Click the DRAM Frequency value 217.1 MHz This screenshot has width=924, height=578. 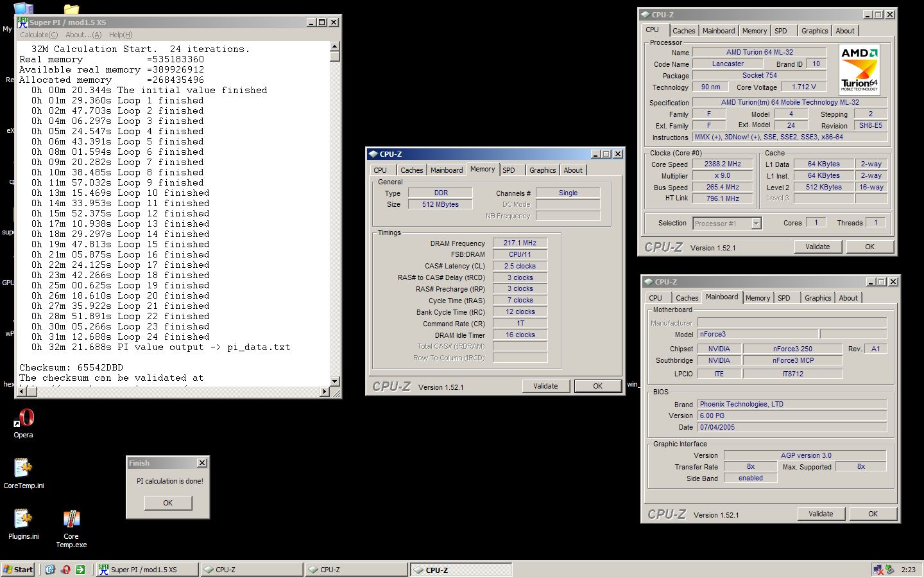tap(520, 243)
